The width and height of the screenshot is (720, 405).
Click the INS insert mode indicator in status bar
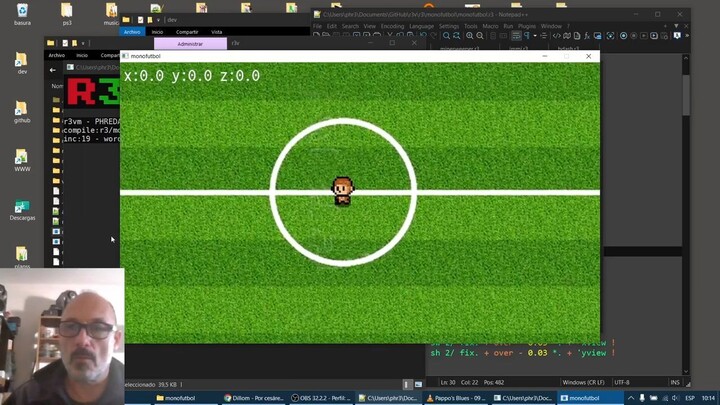tap(675, 382)
